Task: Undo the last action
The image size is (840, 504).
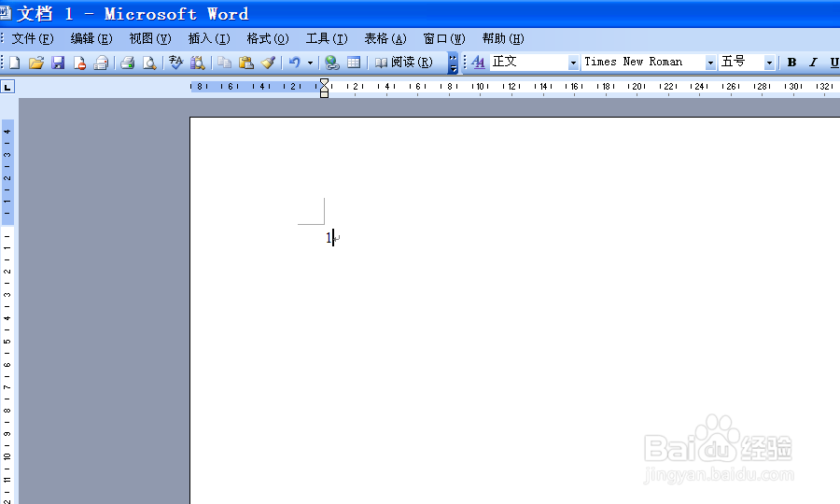Action: (294, 63)
